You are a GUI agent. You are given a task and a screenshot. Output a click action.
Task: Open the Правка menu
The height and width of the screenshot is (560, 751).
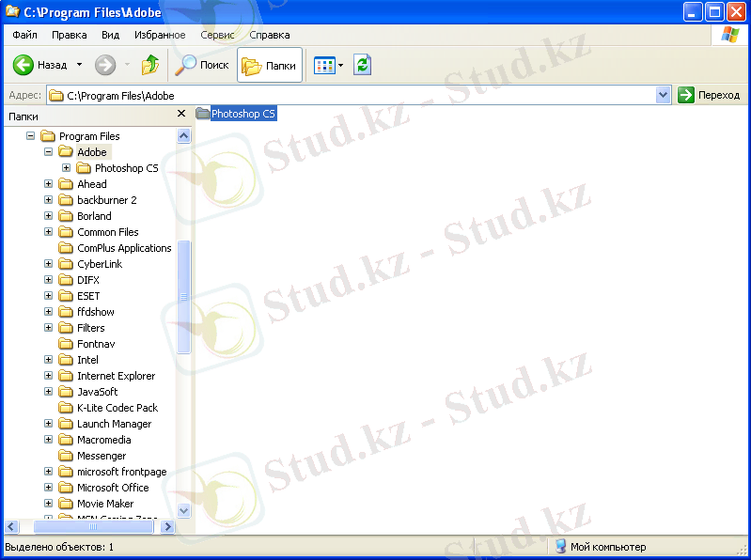pos(70,35)
